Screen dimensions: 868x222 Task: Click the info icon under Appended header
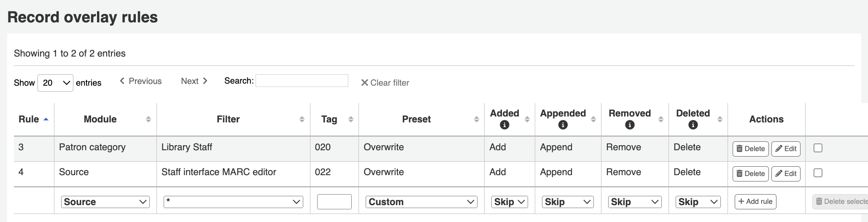click(x=563, y=125)
